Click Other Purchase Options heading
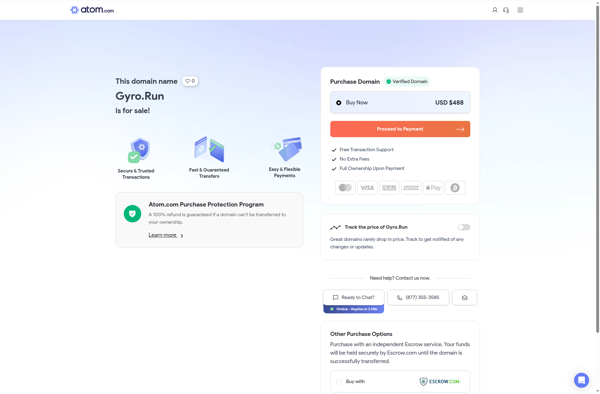Screen dimensions: 600x394 361,334
